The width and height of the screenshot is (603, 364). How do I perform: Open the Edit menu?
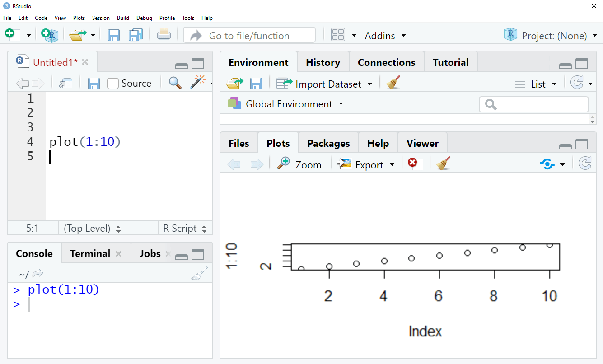[23, 18]
